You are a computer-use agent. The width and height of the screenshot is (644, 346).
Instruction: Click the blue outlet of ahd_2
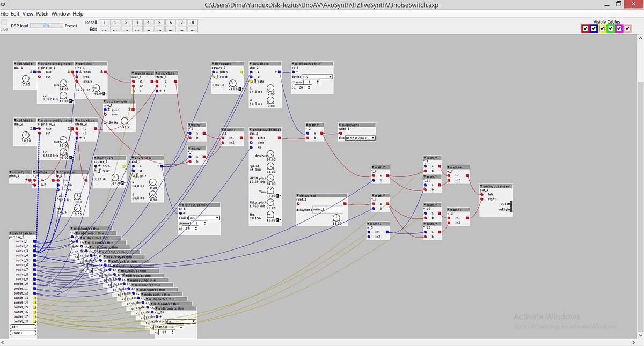[279, 71]
